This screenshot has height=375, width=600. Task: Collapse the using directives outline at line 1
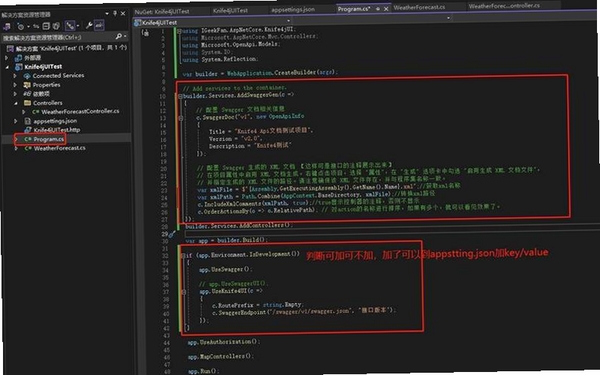coord(179,31)
